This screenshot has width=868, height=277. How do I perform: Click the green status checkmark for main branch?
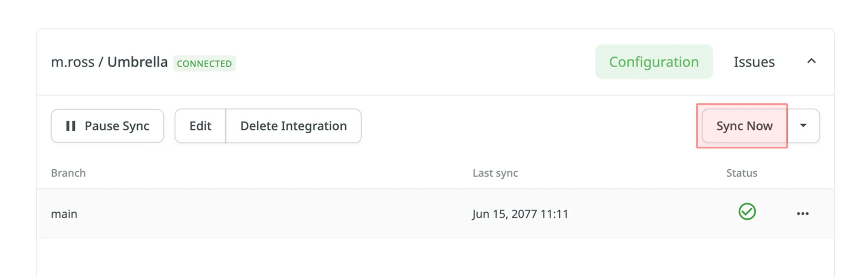tap(747, 213)
